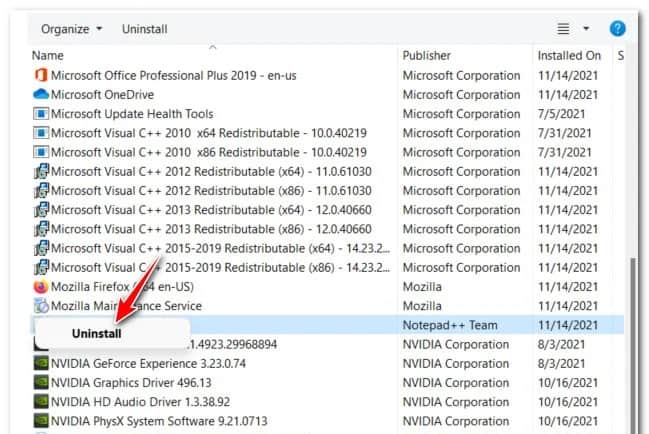The height and width of the screenshot is (434, 649).
Task: Click Mozilla publisher in Firefox row
Action: (x=422, y=287)
